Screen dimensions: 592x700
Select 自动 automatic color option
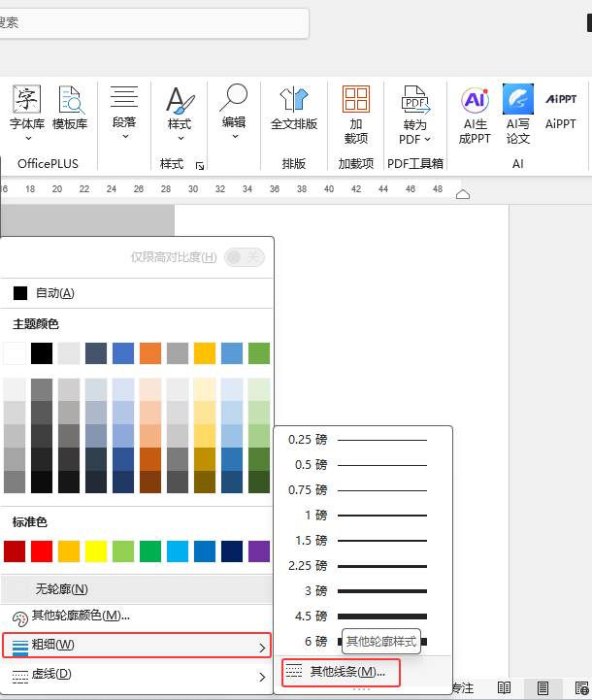pyautogui.click(x=54, y=293)
